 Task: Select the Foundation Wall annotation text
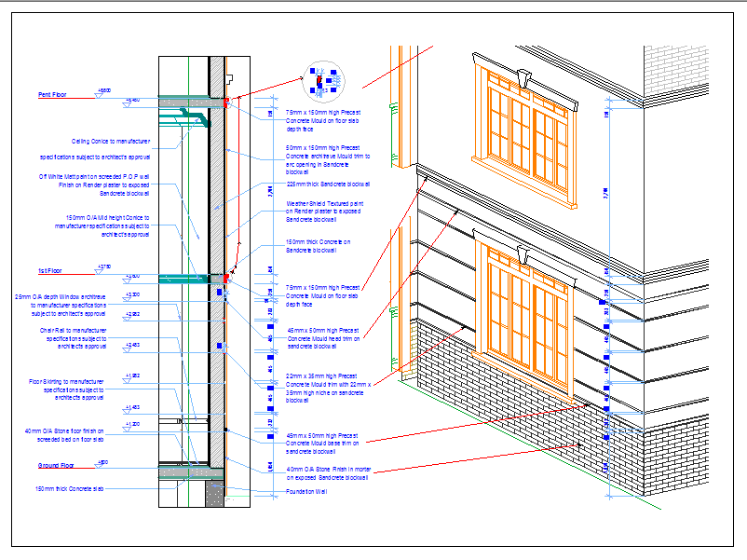click(x=306, y=491)
